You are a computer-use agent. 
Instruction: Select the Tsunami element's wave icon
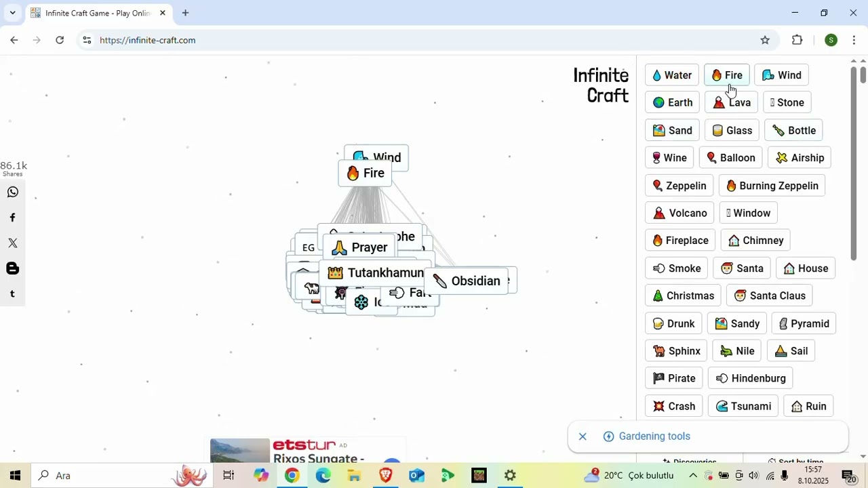[722, 407]
